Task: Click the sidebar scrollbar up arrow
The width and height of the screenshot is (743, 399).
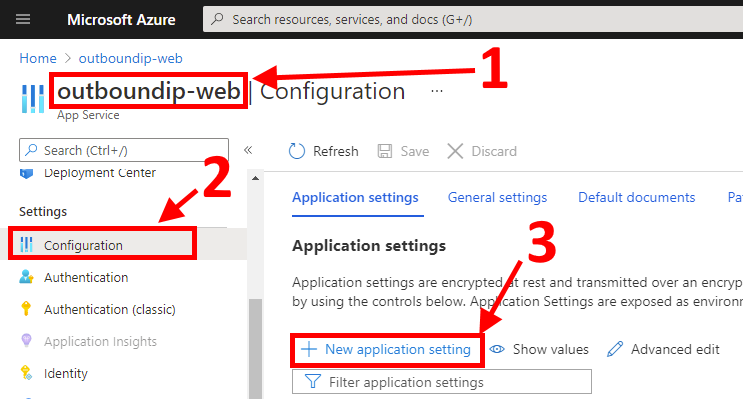Action: click(255, 179)
